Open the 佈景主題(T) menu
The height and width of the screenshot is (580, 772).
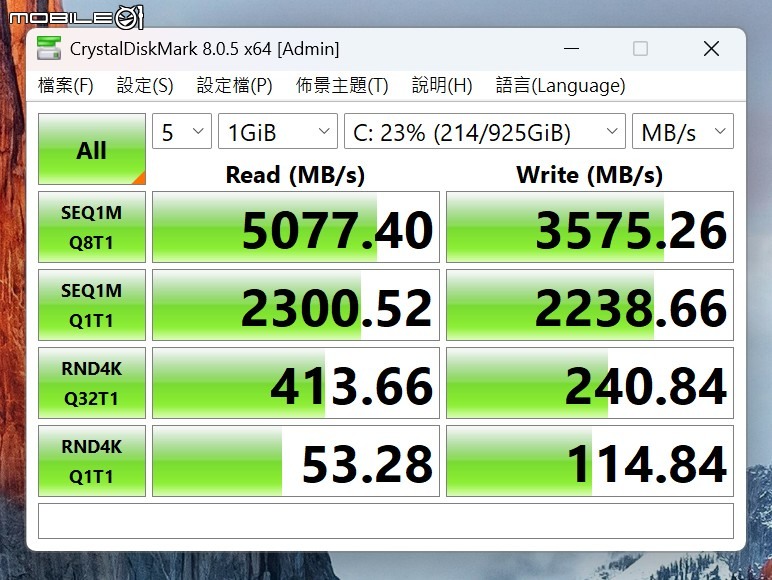click(x=342, y=86)
